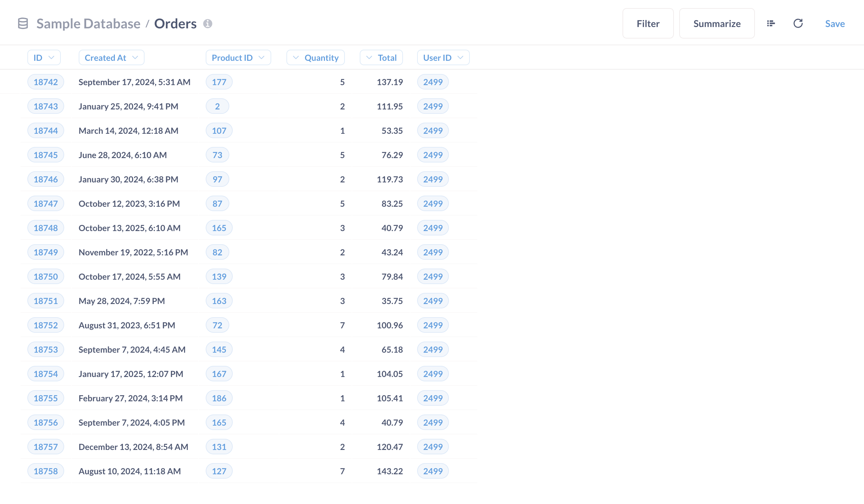Click the refresh icon to reload results
The width and height of the screenshot is (864, 504).
pyautogui.click(x=798, y=23)
